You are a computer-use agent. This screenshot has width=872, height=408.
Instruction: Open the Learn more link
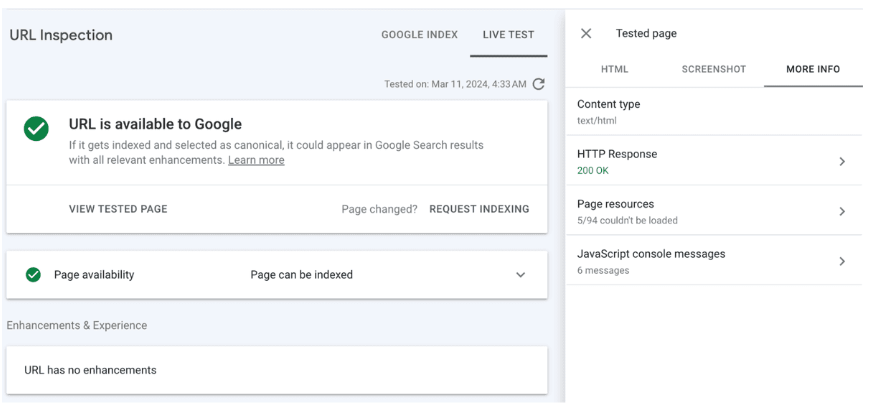tap(256, 160)
